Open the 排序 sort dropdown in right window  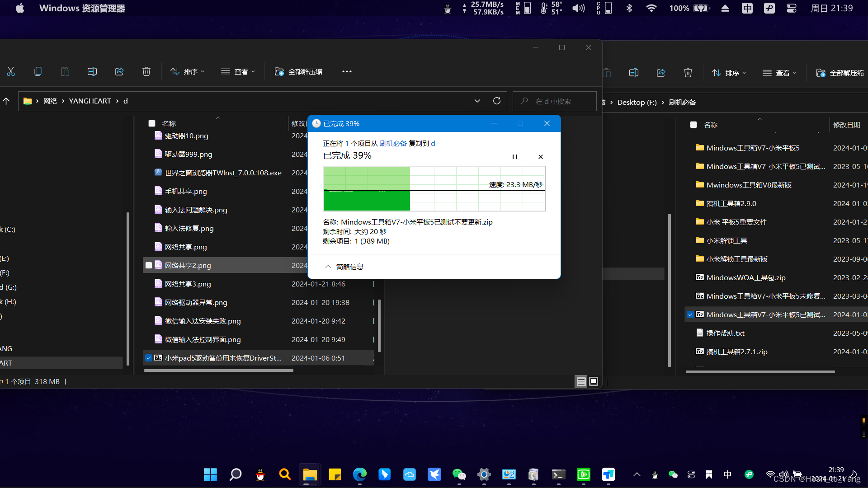tap(729, 73)
